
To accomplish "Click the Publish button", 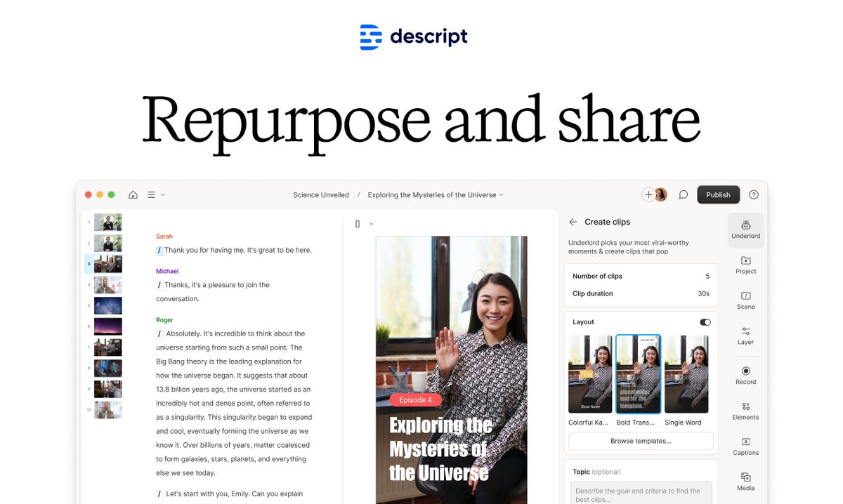I will pos(718,194).
